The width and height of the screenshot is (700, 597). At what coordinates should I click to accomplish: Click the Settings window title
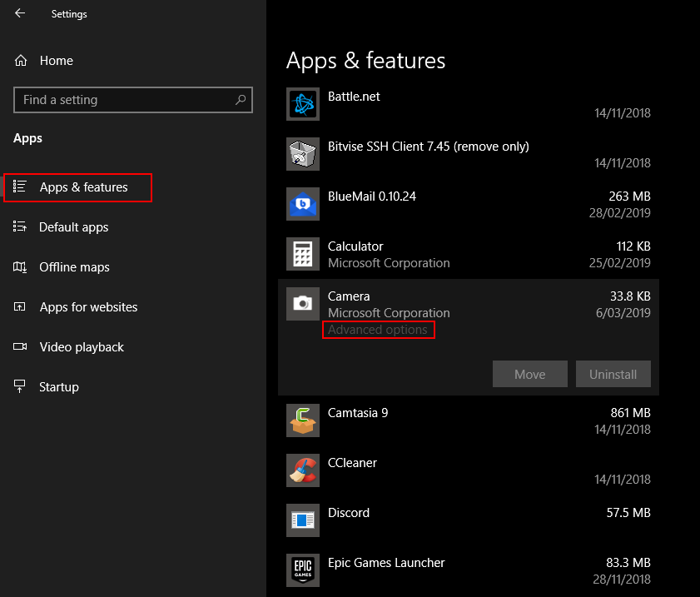click(x=69, y=14)
